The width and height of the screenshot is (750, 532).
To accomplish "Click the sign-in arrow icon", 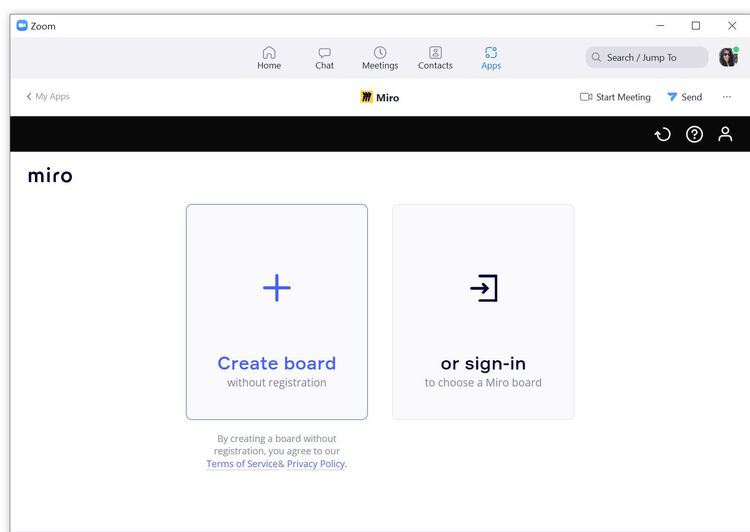I will 484,288.
